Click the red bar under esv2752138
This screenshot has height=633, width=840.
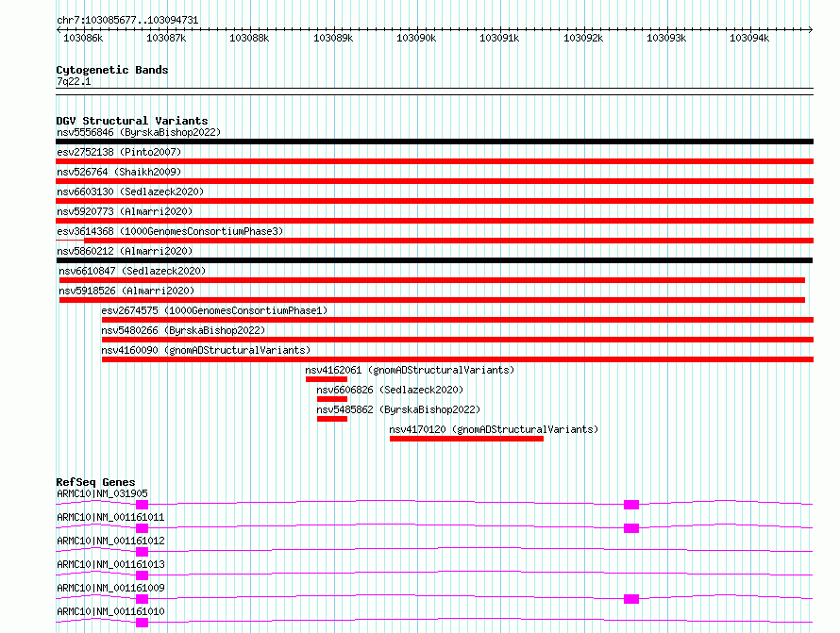pos(434,161)
